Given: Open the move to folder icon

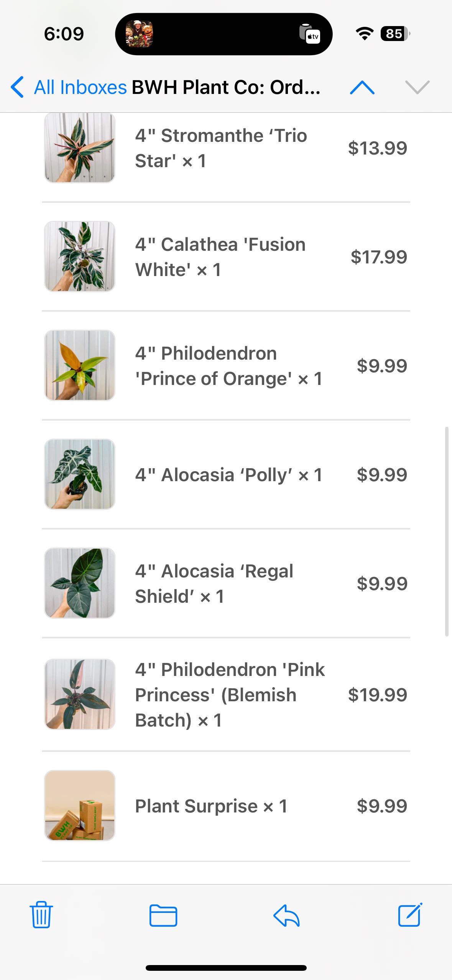Looking at the screenshot, I should [x=163, y=915].
